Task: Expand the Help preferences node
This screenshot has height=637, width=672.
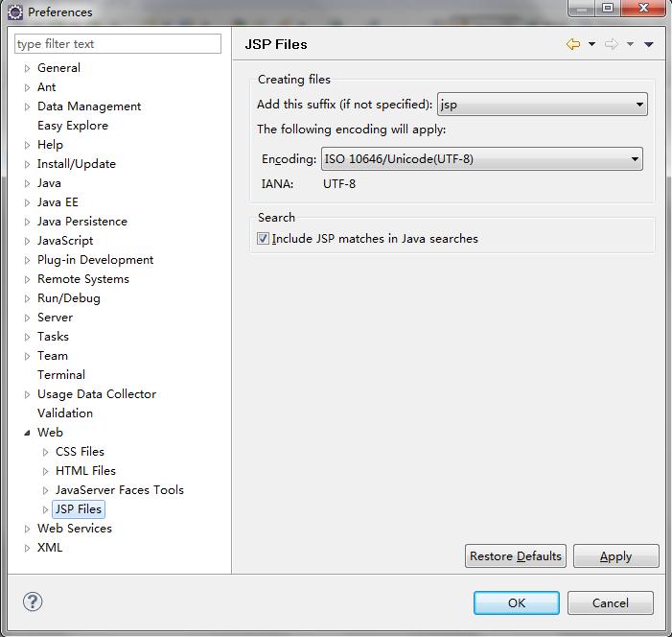Action: [x=27, y=145]
